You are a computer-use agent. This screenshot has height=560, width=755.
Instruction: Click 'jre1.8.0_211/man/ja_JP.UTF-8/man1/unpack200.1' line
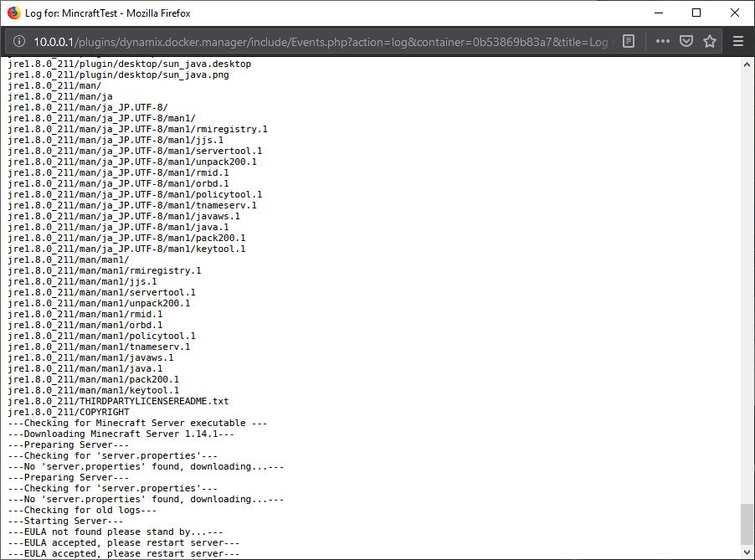(x=132, y=162)
